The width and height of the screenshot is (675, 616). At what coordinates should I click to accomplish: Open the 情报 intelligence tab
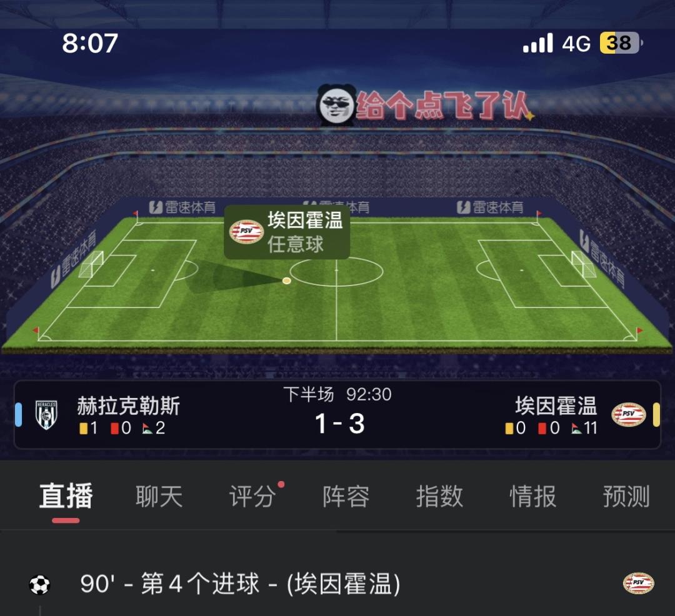533,496
